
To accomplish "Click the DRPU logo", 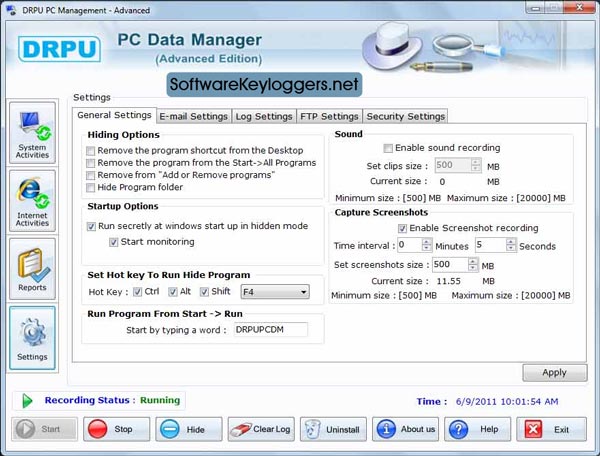I will [59, 49].
